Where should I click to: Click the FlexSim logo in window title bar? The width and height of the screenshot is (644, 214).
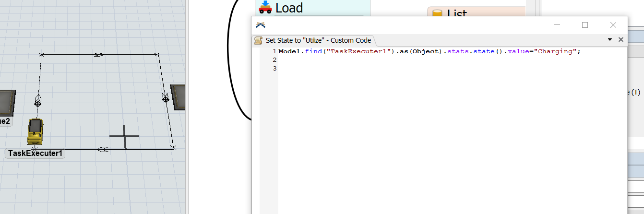[x=261, y=25]
